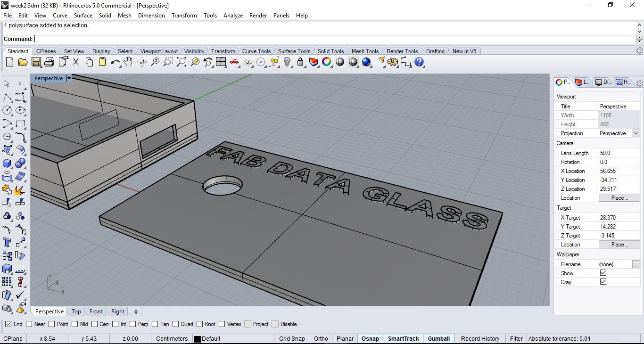Click the Undo arrow icon
This screenshot has height=344, width=644.
[115, 62]
